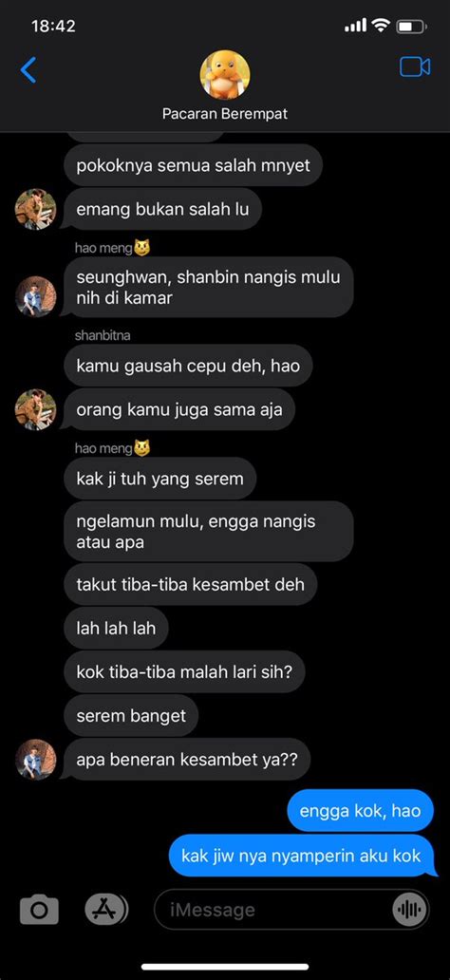Tap the 'kak jiw nya nyamperin aku kok' bubble
The height and width of the screenshot is (980, 450).
(x=301, y=856)
